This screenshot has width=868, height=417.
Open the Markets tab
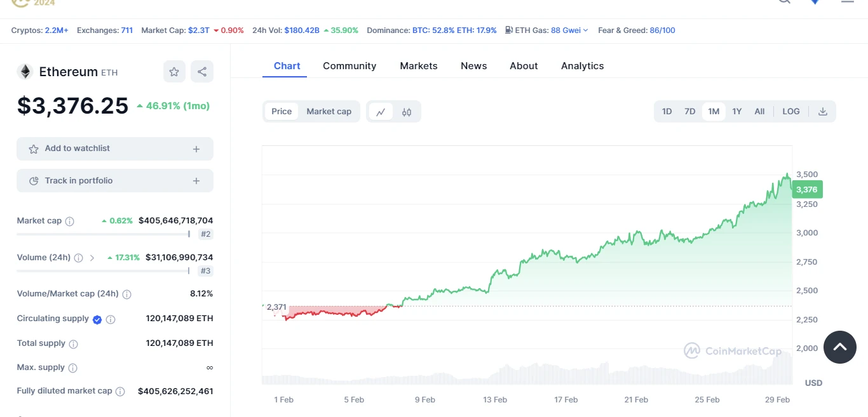click(419, 66)
